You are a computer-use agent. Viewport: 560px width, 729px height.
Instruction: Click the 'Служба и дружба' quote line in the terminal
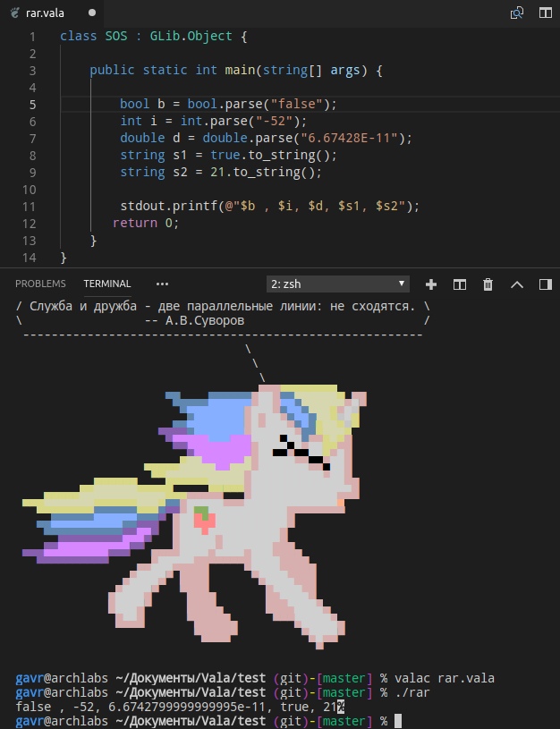pyautogui.click(x=223, y=307)
